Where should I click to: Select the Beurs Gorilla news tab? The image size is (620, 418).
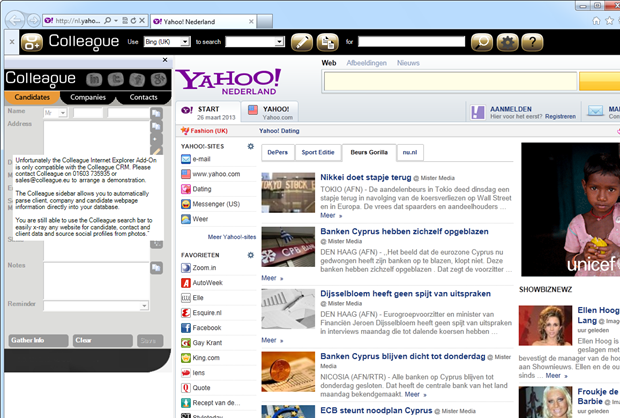click(369, 152)
